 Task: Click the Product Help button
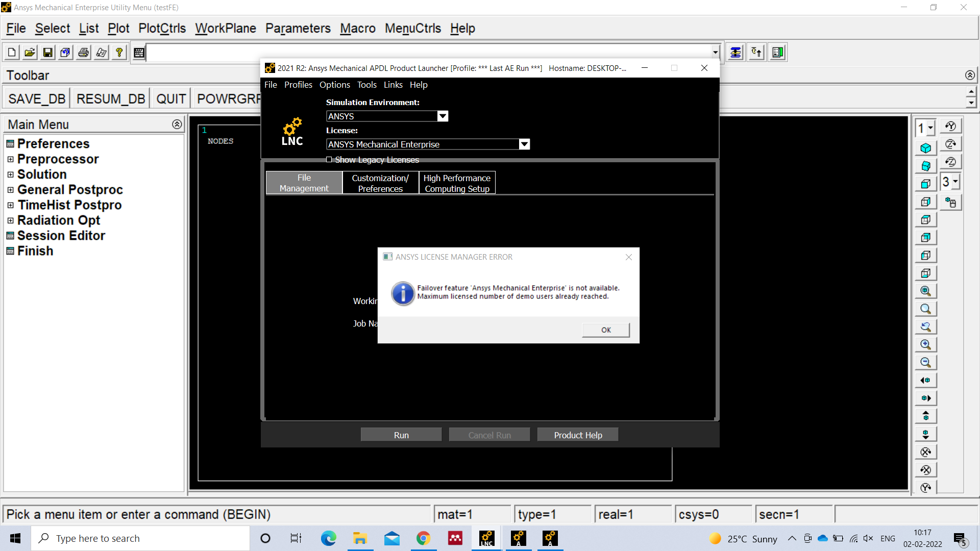pos(578,435)
